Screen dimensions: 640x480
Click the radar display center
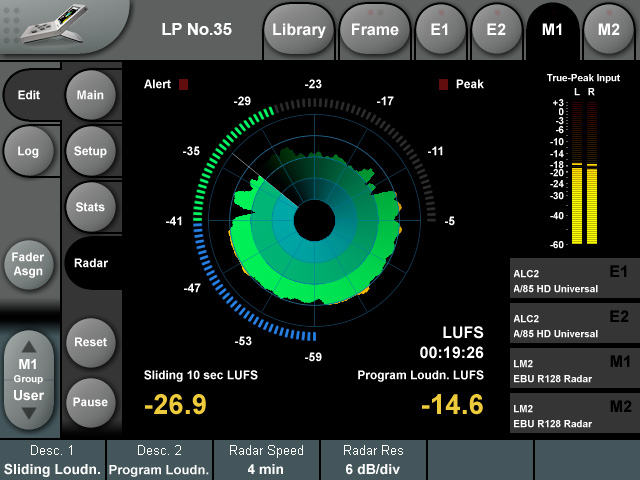[x=314, y=221]
